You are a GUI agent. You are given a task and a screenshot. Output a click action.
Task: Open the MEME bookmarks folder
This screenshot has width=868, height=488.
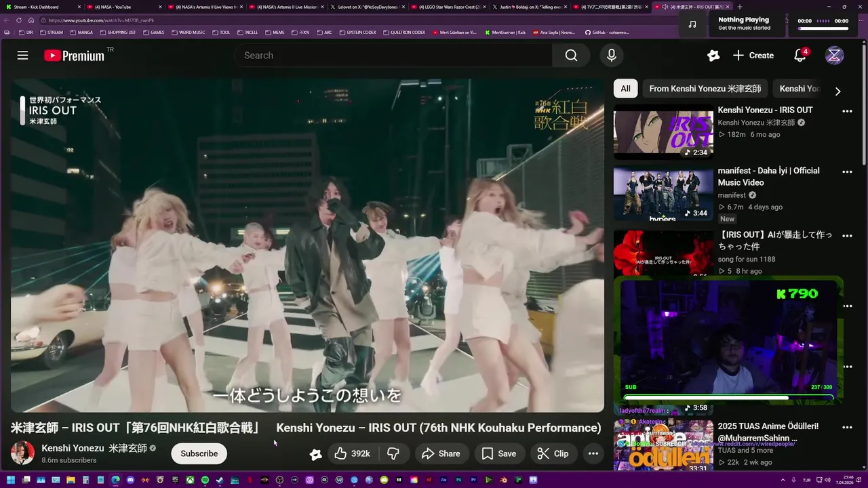pyautogui.click(x=275, y=32)
